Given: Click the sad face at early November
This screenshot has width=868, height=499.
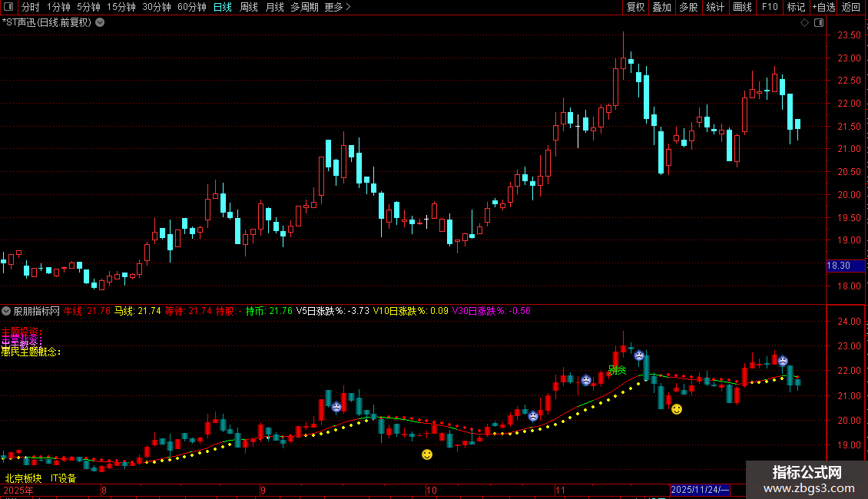Looking at the screenshot, I should [x=533, y=416].
